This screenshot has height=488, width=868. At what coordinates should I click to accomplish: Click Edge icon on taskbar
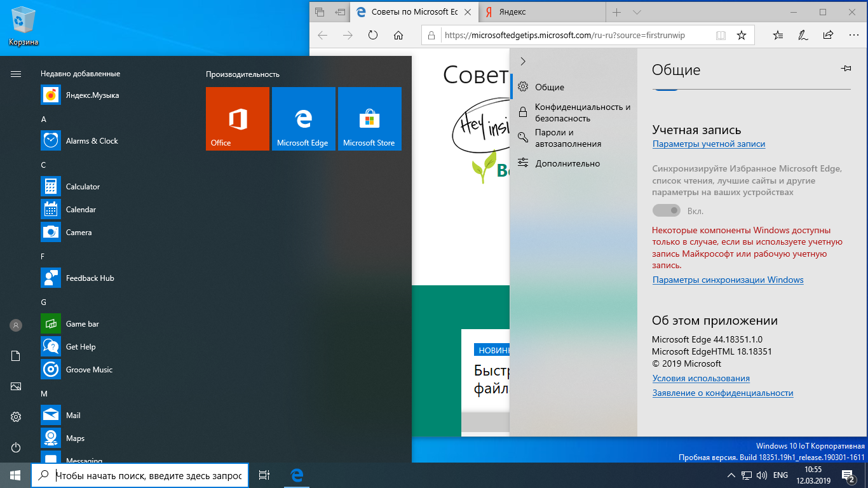tap(296, 475)
